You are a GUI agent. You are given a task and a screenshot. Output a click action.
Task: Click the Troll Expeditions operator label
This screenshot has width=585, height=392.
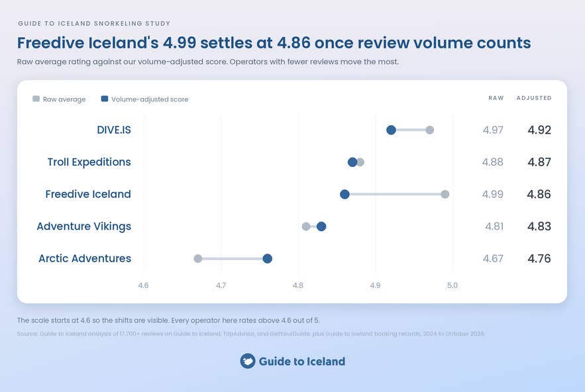[x=89, y=162]
